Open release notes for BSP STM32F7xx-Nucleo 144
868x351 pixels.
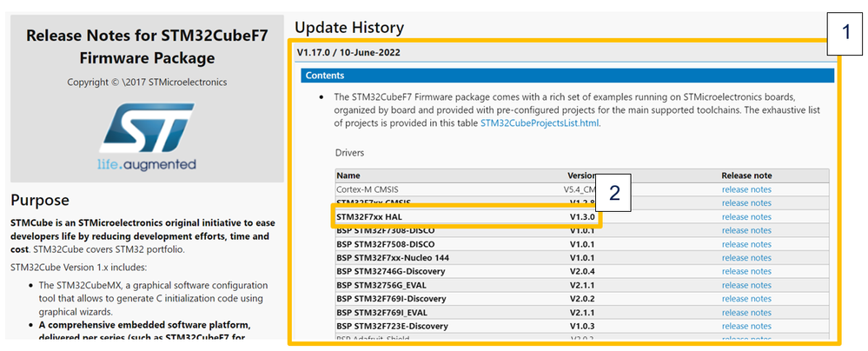tap(746, 258)
